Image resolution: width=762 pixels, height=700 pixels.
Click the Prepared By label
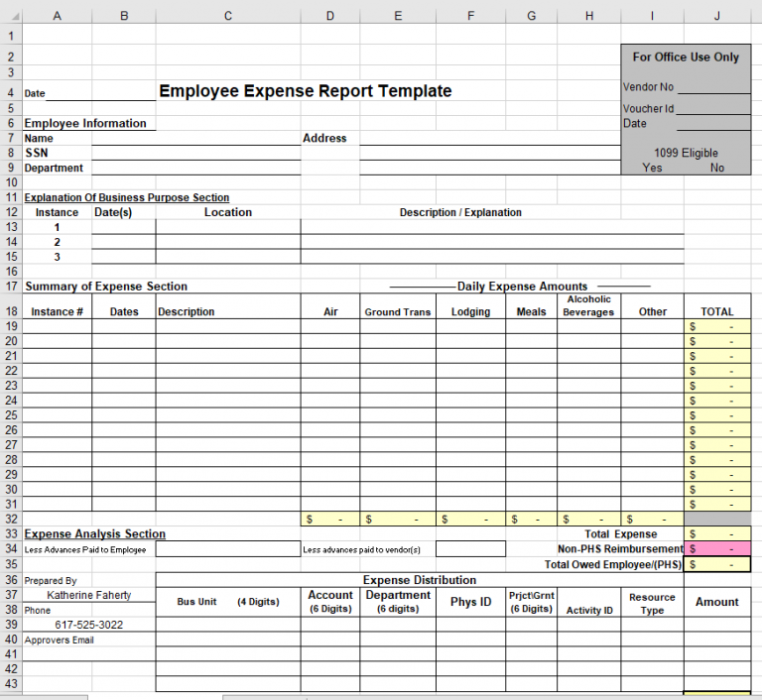click(x=51, y=580)
